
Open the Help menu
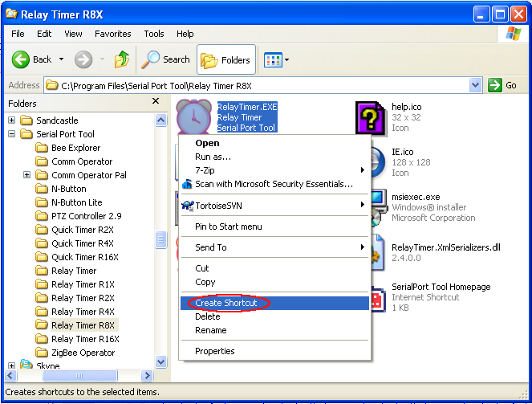(185, 34)
